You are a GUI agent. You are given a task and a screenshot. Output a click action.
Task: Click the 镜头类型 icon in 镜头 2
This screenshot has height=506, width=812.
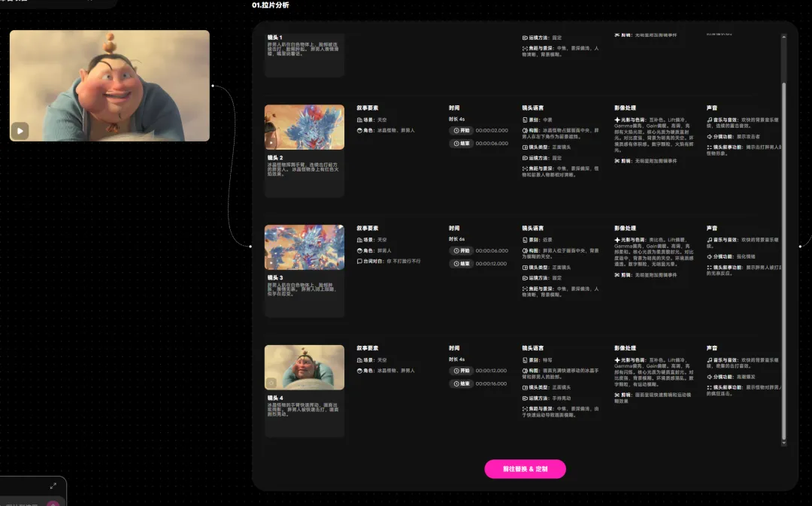(x=525, y=147)
